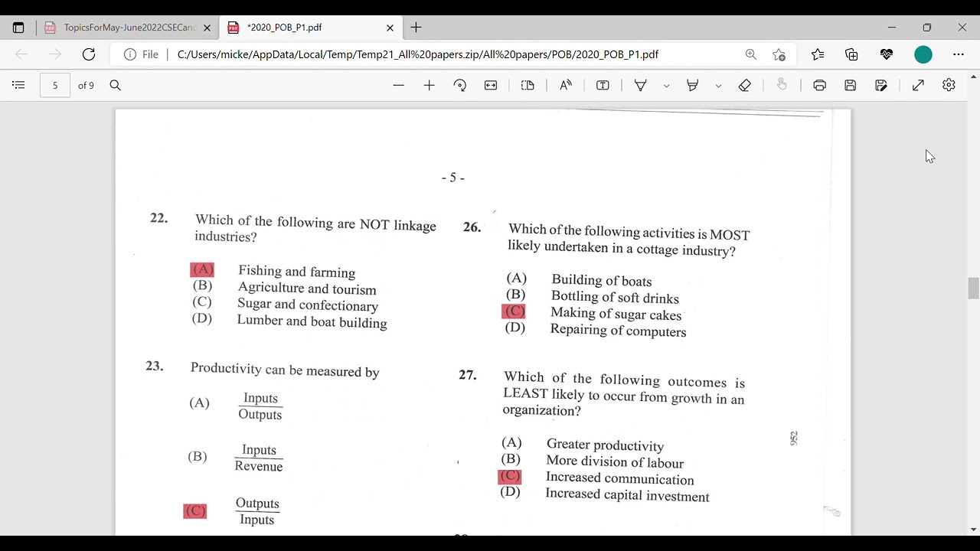
Task: Open the Collections panel
Action: pos(851,54)
